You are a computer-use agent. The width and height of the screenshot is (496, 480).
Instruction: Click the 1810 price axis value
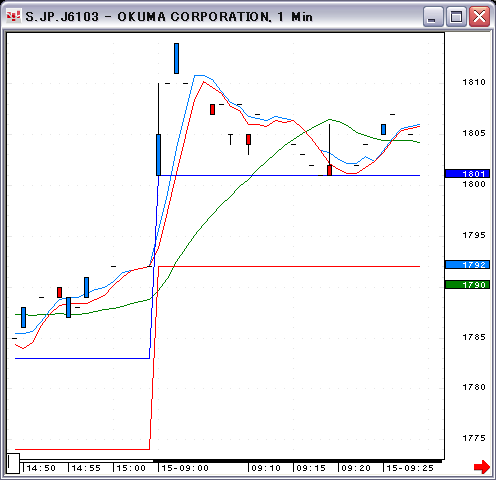pos(474,82)
